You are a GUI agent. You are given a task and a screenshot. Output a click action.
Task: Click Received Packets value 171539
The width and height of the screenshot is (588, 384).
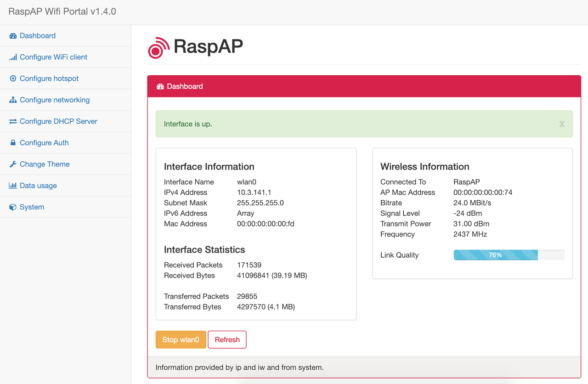[x=249, y=265]
